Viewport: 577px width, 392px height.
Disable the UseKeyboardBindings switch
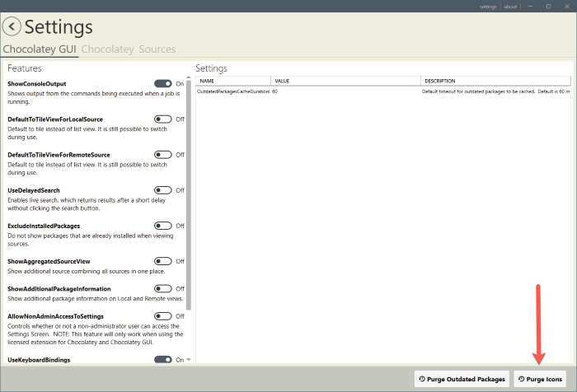point(163,360)
